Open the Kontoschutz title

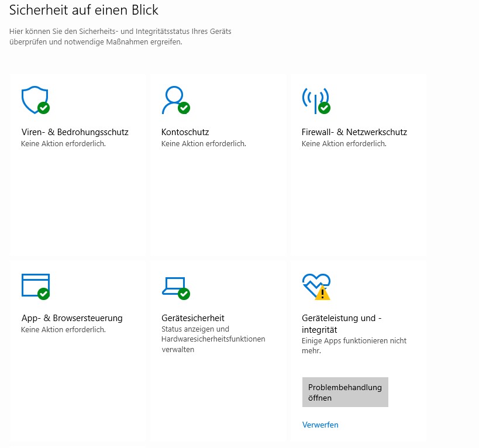185,132
